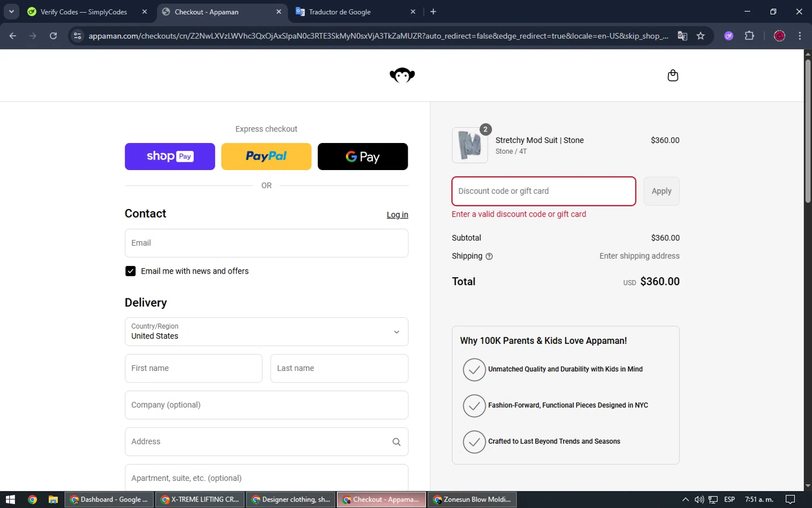Open Designer clothing taskbar window
This screenshot has height=508, width=812.
click(x=291, y=499)
